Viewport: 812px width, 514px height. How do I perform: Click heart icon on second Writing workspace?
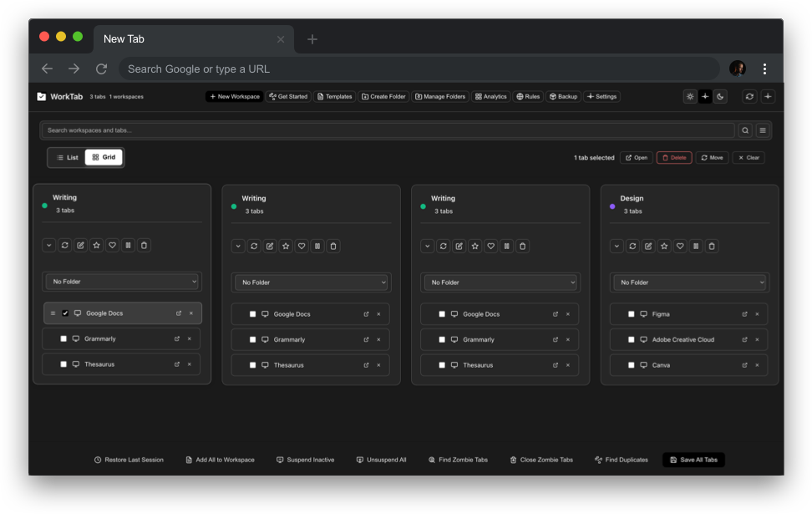click(302, 245)
